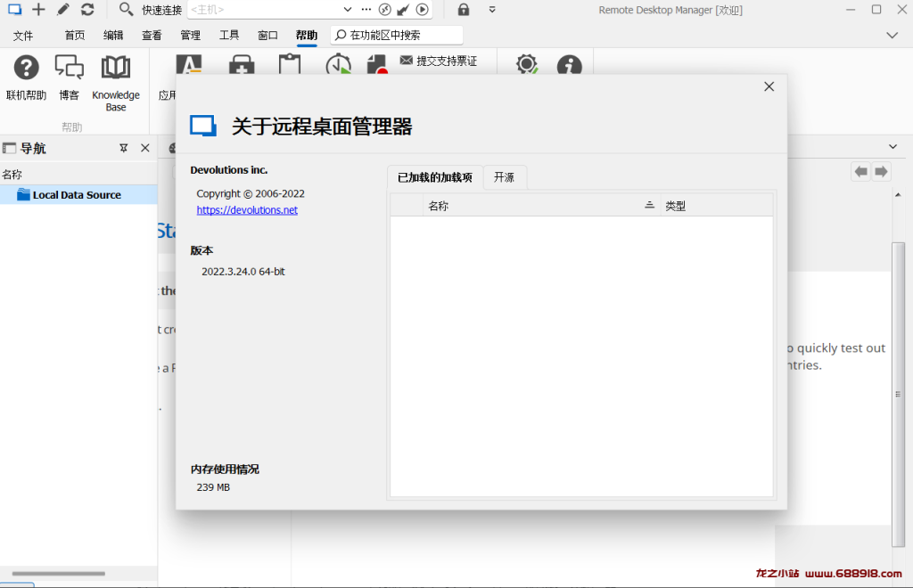Switch to the 窗口 ribbon tab

click(267, 36)
